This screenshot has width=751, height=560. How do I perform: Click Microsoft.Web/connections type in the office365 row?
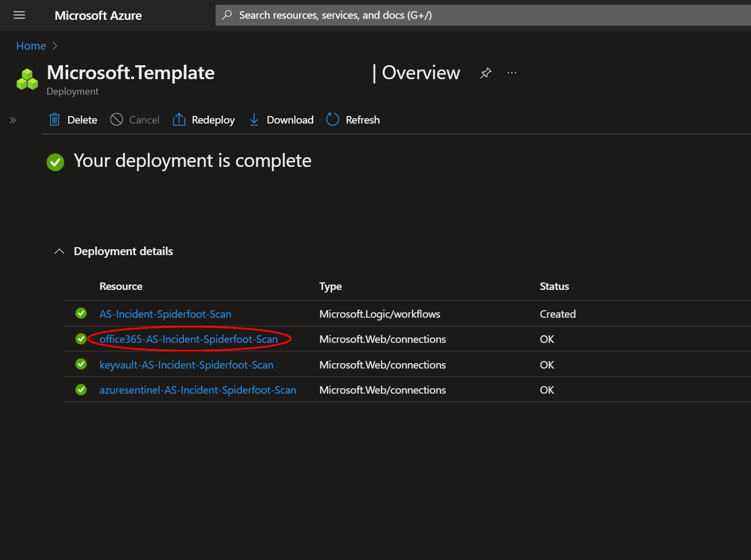(x=382, y=339)
